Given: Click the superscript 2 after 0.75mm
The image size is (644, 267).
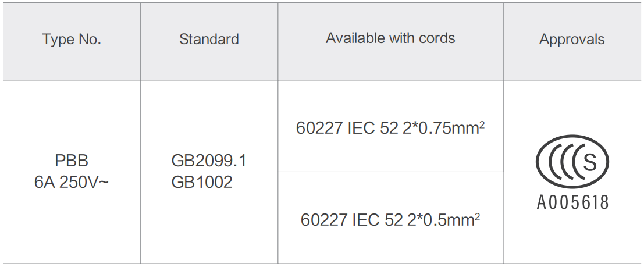Looking at the screenshot, I should (482, 125).
